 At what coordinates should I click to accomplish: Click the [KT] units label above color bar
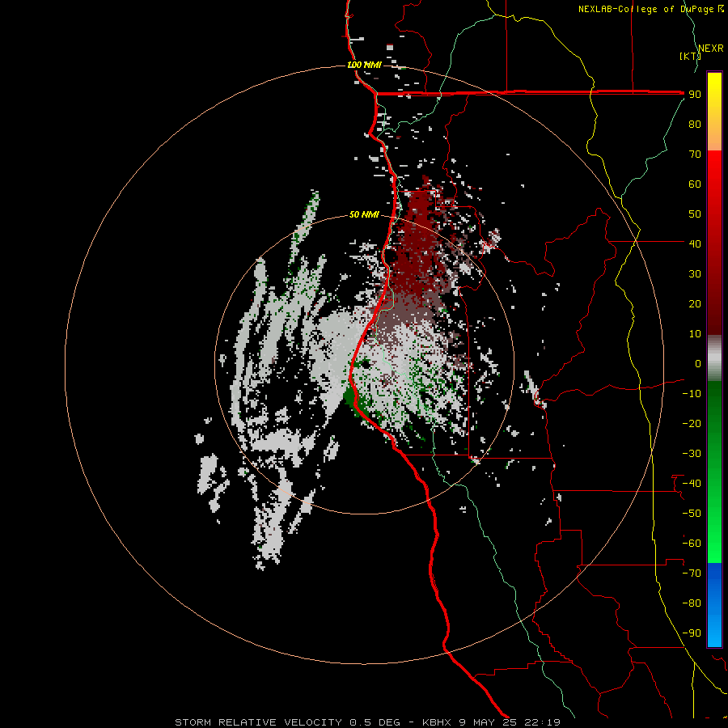click(691, 56)
